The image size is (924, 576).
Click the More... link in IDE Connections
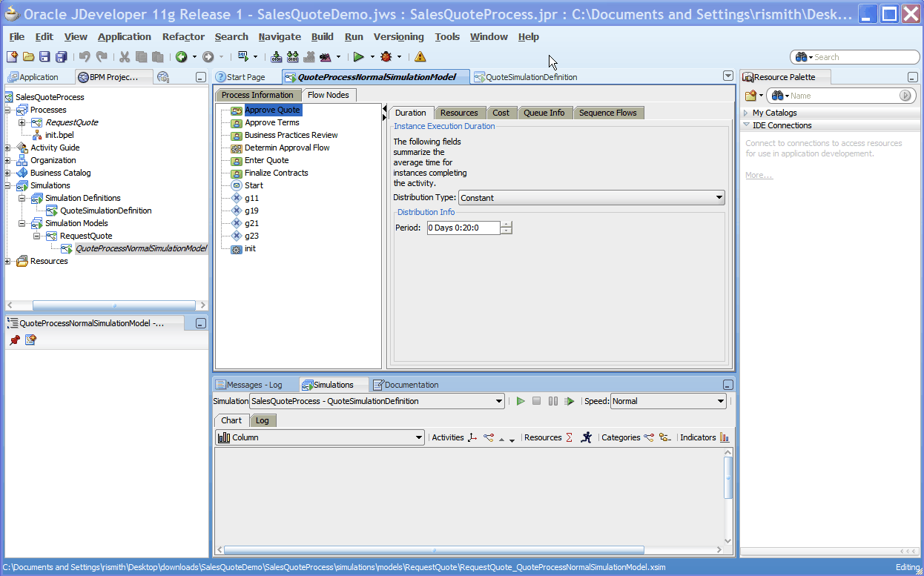[759, 175]
